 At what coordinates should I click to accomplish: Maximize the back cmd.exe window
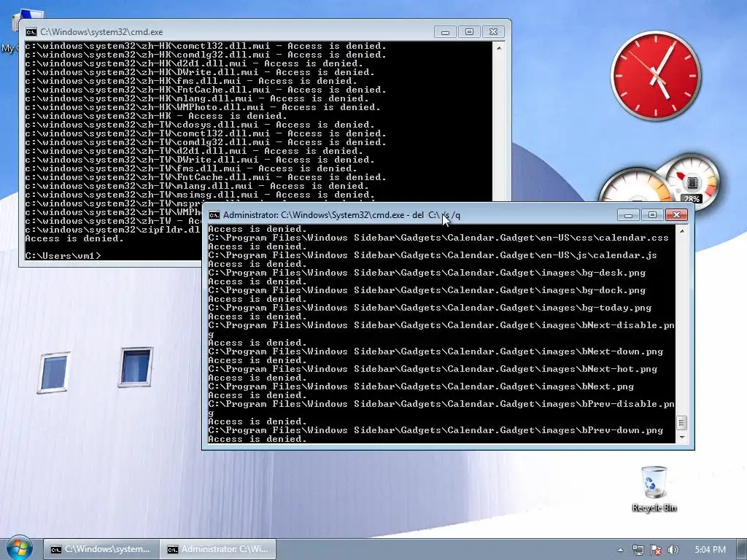coord(469,32)
